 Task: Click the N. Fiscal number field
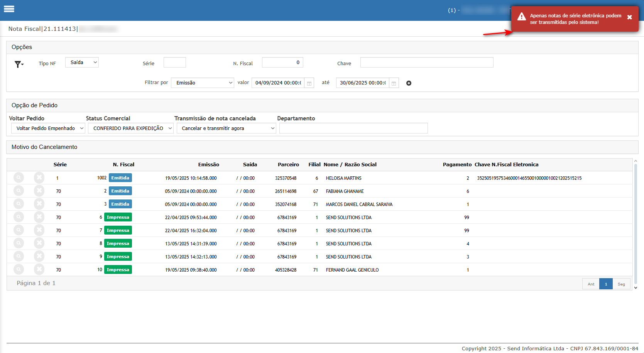click(282, 62)
